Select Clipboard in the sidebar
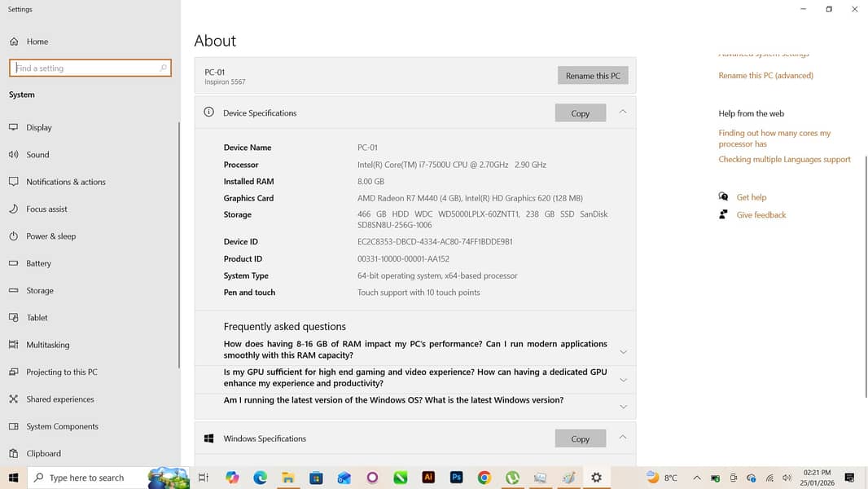This screenshot has height=489, width=868. [43, 454]
